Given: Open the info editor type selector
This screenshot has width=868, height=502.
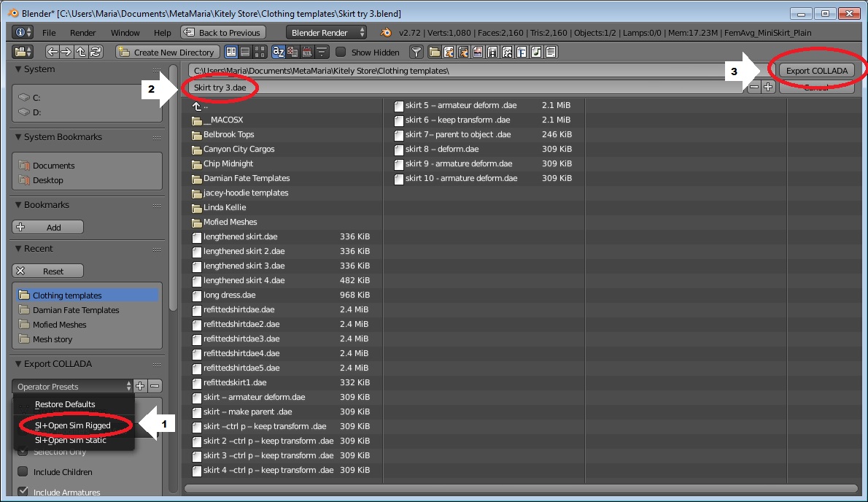Looking at the screenshot, I should (x=22, y=33).
